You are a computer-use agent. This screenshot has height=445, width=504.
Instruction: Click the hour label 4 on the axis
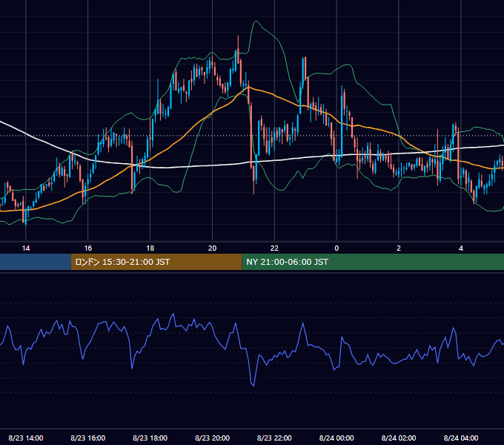(x=461, y=248)
